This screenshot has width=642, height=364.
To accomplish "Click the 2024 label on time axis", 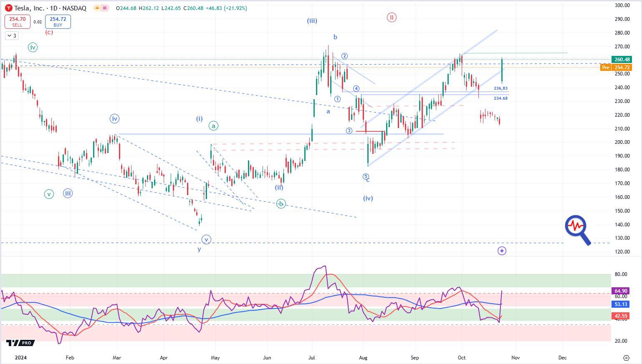I will click(x=21, y=357).
